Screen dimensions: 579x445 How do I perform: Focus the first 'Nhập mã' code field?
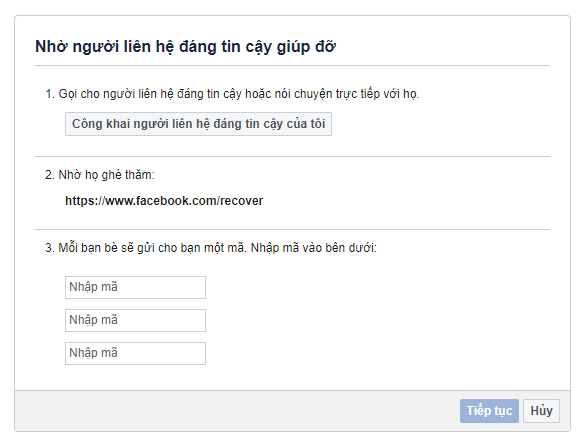(136, 287)
